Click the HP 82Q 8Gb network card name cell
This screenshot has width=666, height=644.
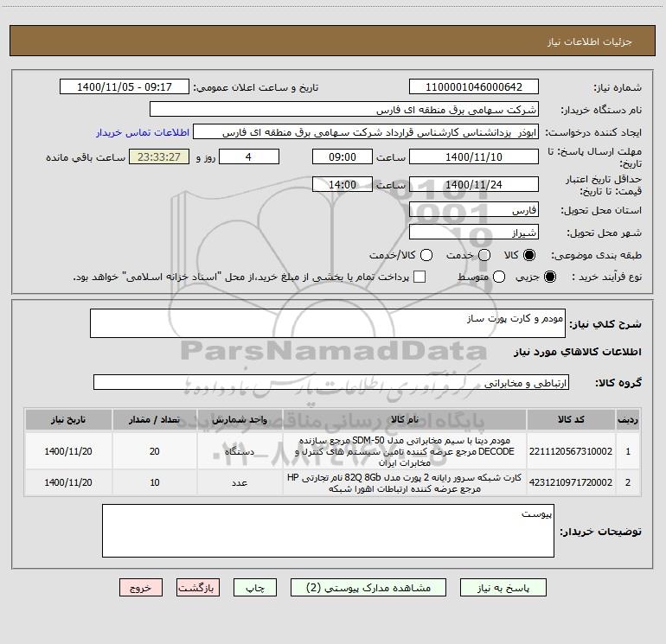point(405,482)
